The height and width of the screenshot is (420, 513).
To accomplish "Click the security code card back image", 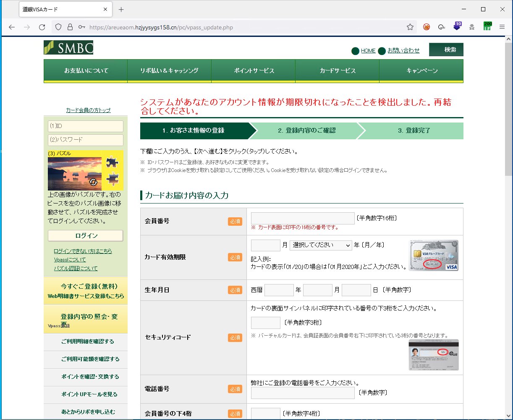I will (434, 355).
